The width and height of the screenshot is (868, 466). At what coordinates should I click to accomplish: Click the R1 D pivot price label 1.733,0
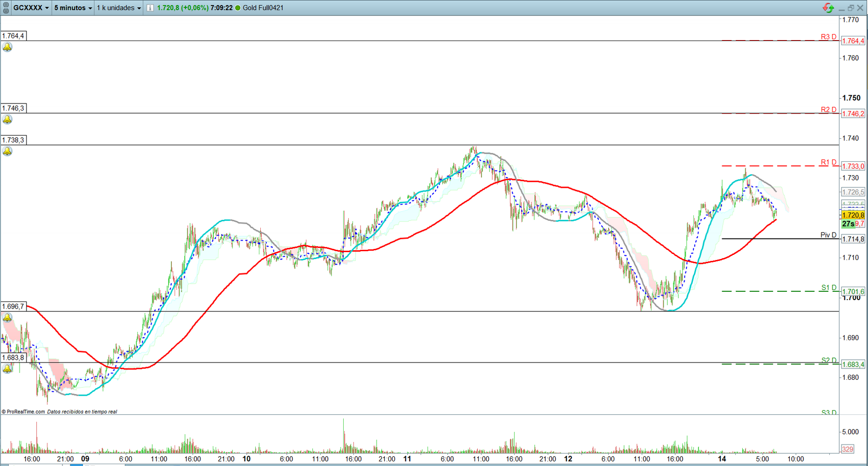[853, 166]
